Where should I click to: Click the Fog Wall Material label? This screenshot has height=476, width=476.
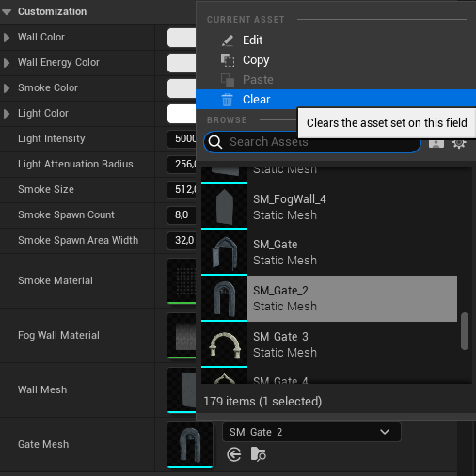58,335
